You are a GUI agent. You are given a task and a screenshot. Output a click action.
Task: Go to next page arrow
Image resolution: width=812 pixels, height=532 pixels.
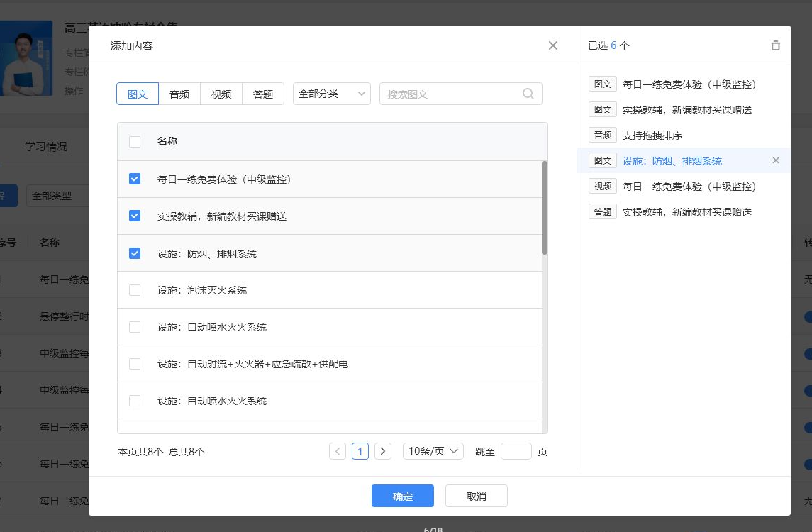tap(383, 451)
